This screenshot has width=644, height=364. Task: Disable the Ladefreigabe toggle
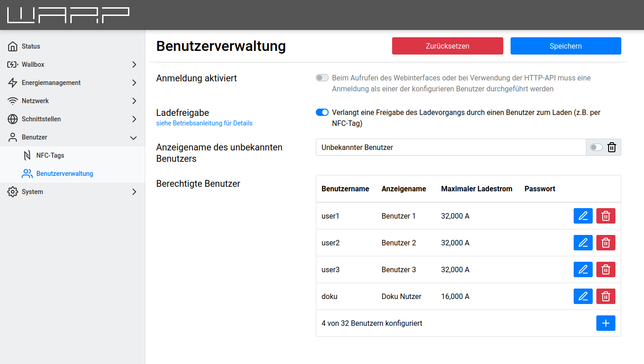(x=322, y=112)
